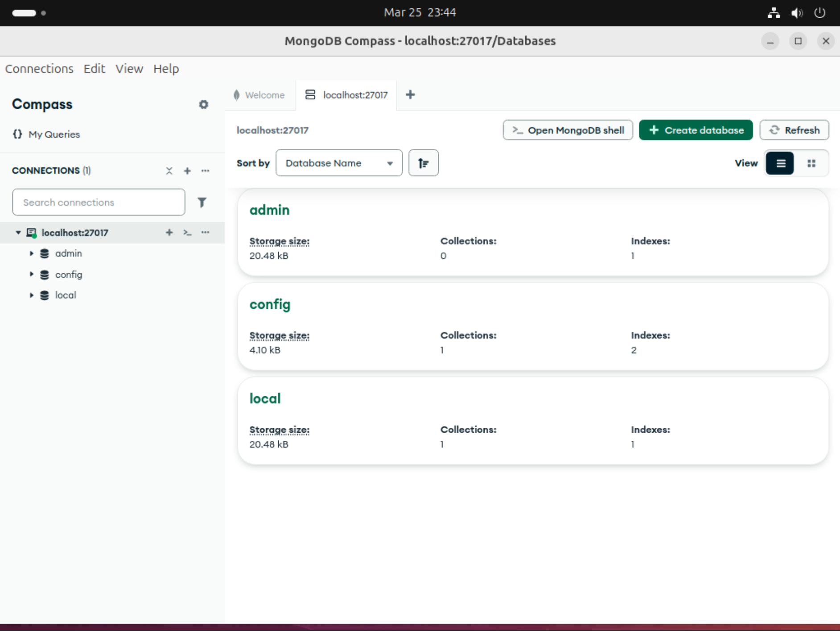This screenshot has width=840, height=631.
Task: Create a new connection with the plus icon
Action: (x=187, y=171)
